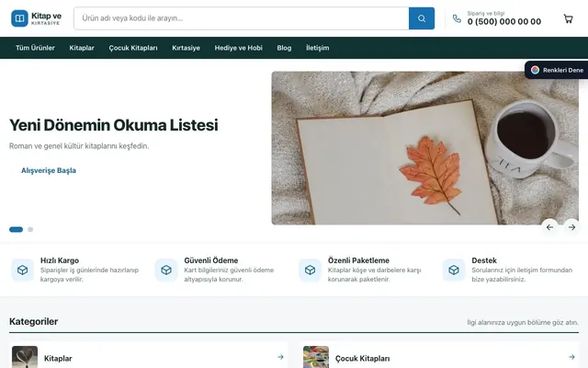The height and width of the screenshot is (368, 588).
Task: Click the Güvenli Ödeme box icon
Action: (166, 270)
